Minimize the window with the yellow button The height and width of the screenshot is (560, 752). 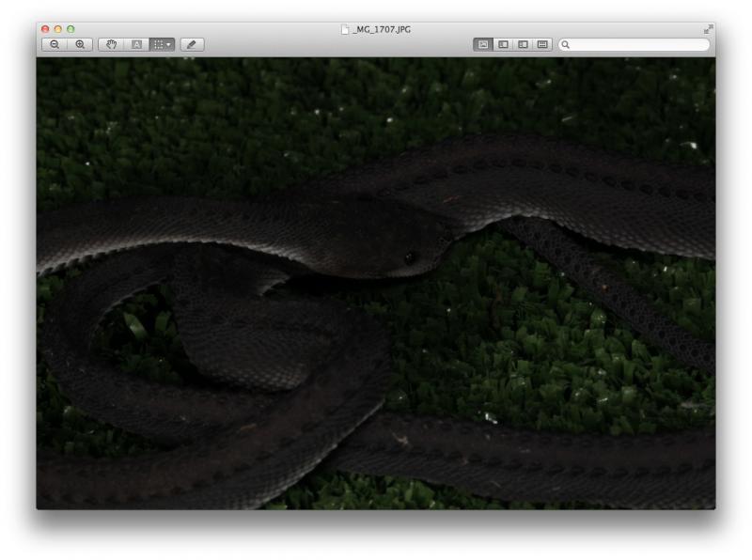pyautogui.click(x=57, y=29)
